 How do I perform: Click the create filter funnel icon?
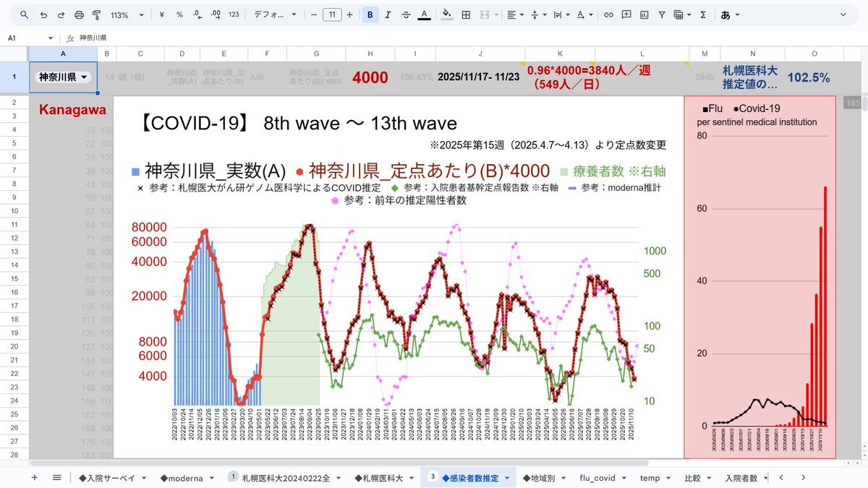click(x=661, y=14)
